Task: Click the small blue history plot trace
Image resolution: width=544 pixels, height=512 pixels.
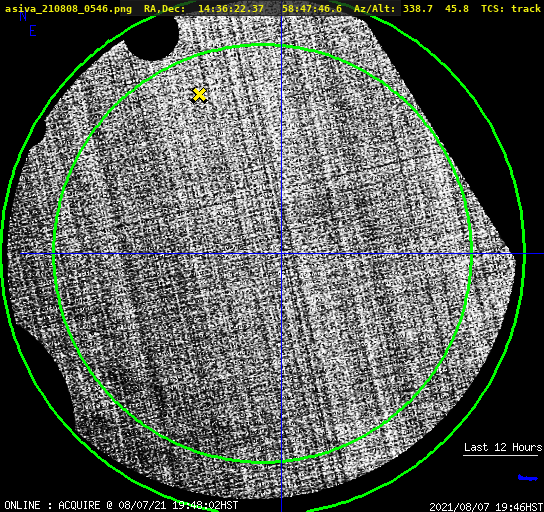Action: point(527,478)
